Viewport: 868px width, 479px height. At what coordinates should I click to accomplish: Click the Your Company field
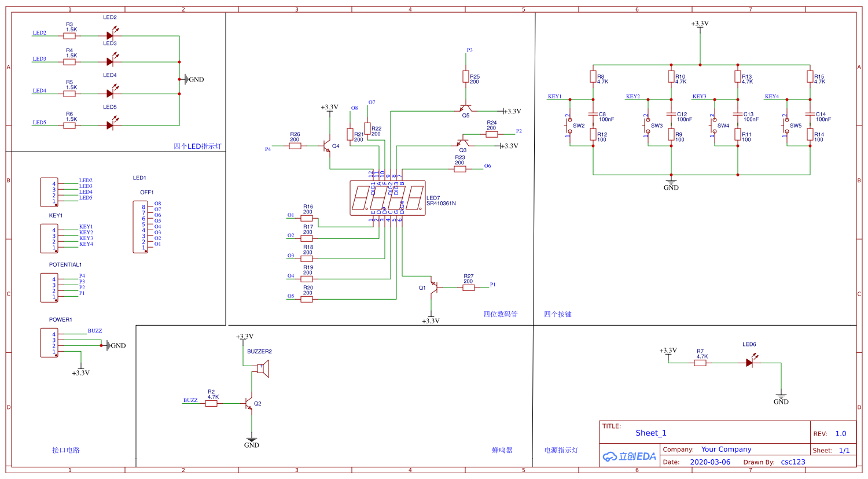[726, 449]
